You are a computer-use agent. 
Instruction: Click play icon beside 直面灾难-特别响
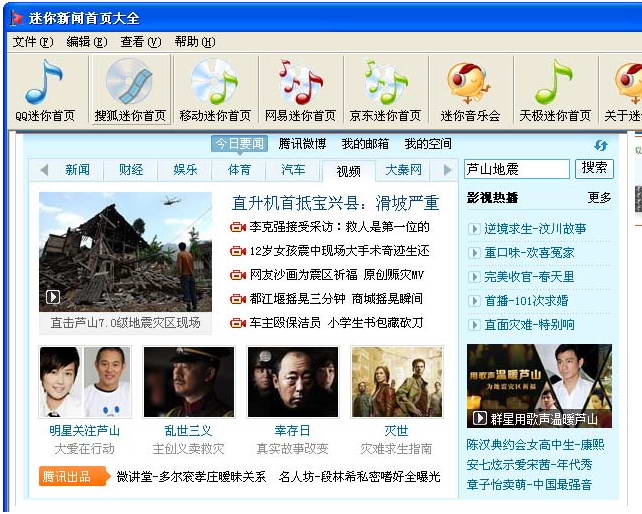pyautogui.click(x=474, y=325)
